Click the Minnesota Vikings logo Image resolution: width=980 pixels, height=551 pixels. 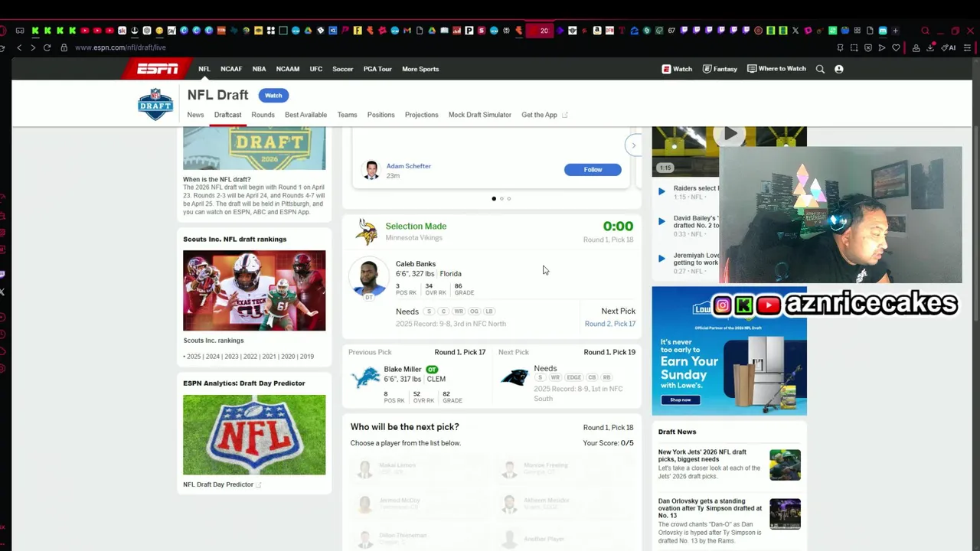coord(367,231)
